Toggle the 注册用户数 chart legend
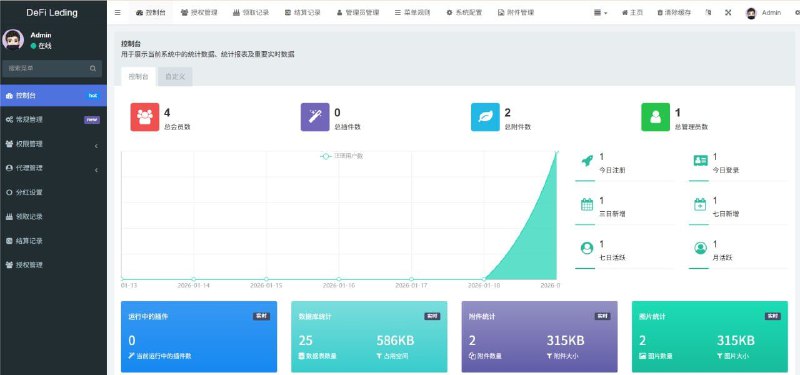Viewport: 800px width, 375px height. [x=341, y=156]
